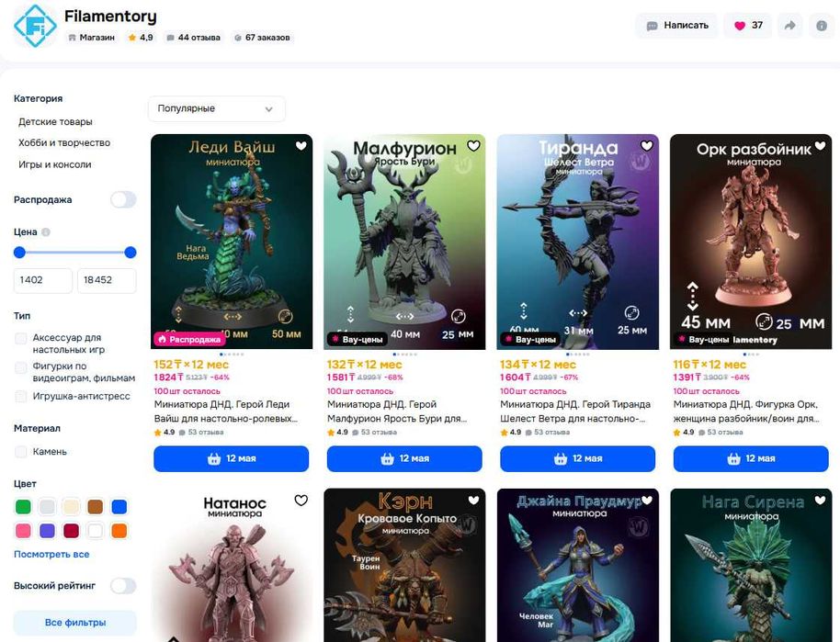Click the maximum price field 18 452
840x642 pixels.
(x=107, y=280)
